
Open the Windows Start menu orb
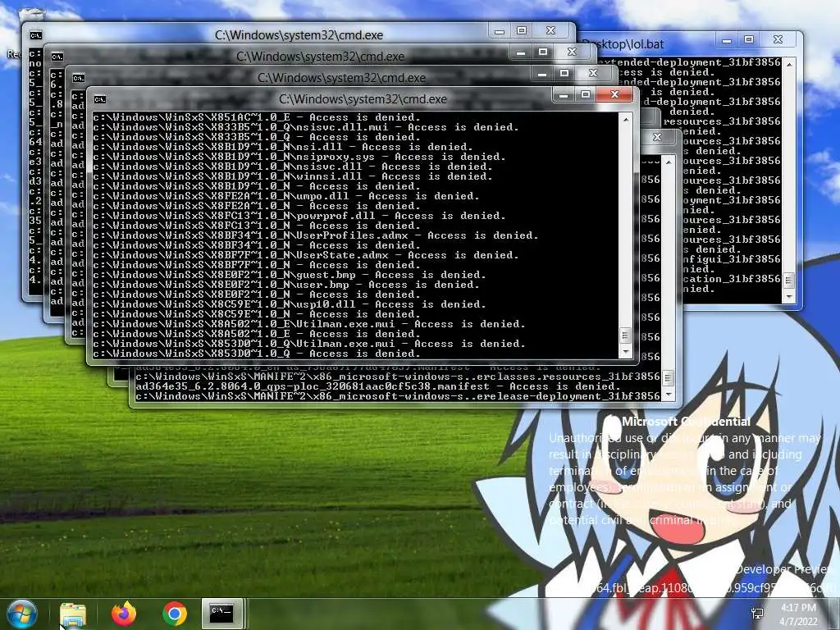[x=22, y=614]
